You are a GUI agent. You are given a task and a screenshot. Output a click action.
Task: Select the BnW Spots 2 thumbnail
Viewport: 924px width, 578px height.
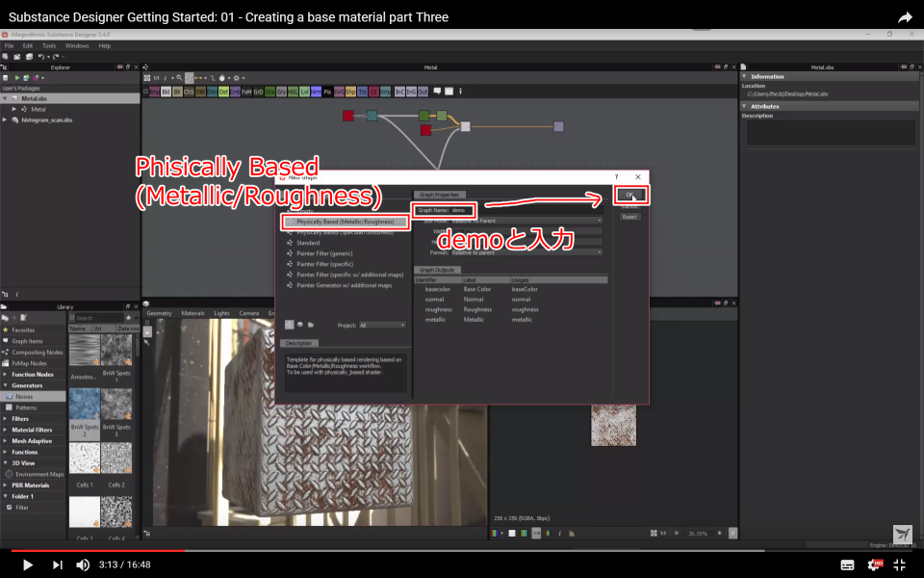tap(85, 404)
